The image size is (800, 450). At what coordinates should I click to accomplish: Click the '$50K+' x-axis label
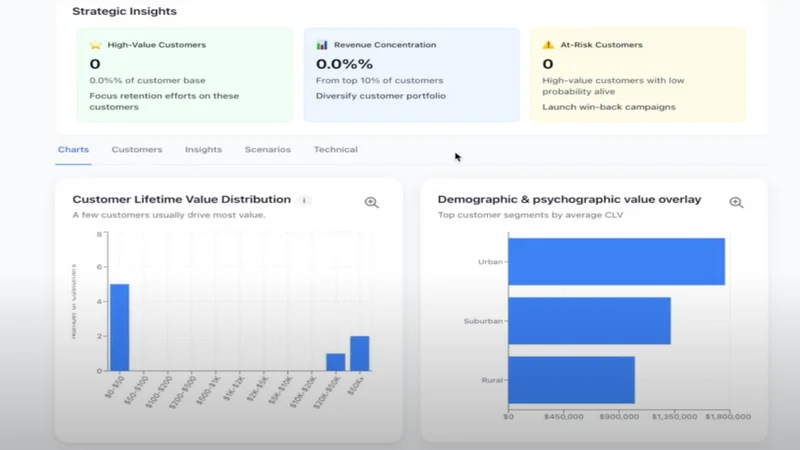[356, 386]
